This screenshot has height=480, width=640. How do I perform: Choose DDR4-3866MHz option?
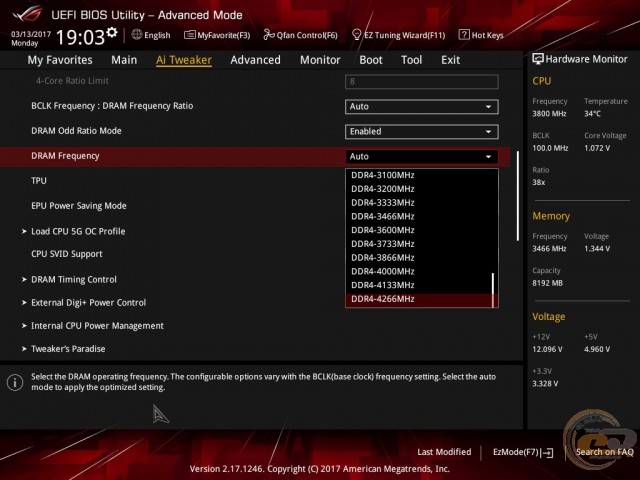(420, 258)
